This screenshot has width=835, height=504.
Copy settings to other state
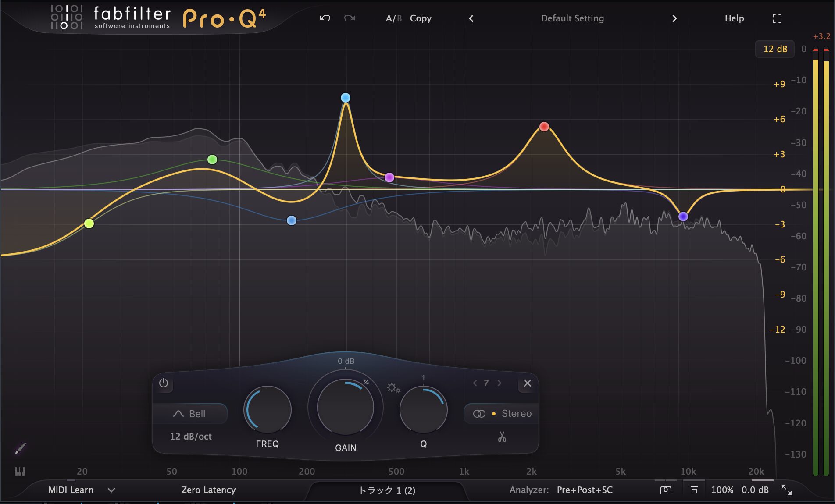coord(421,18)
